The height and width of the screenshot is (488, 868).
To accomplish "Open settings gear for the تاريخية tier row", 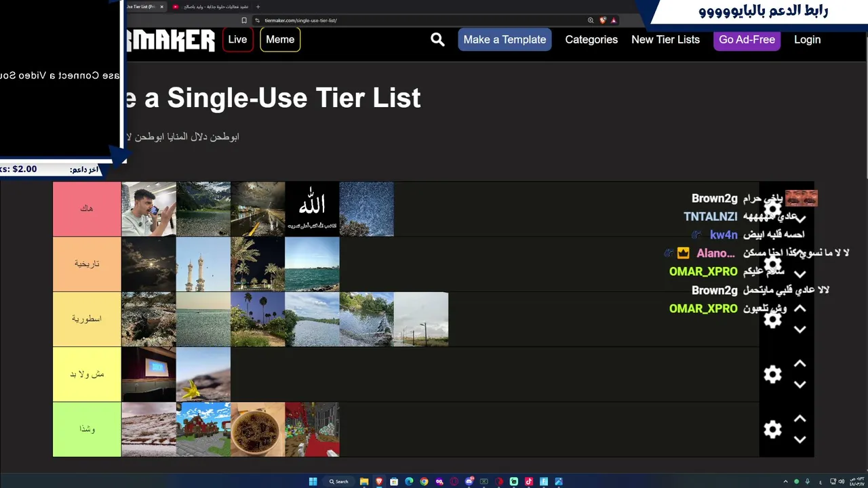I will (x=772, y=264).
